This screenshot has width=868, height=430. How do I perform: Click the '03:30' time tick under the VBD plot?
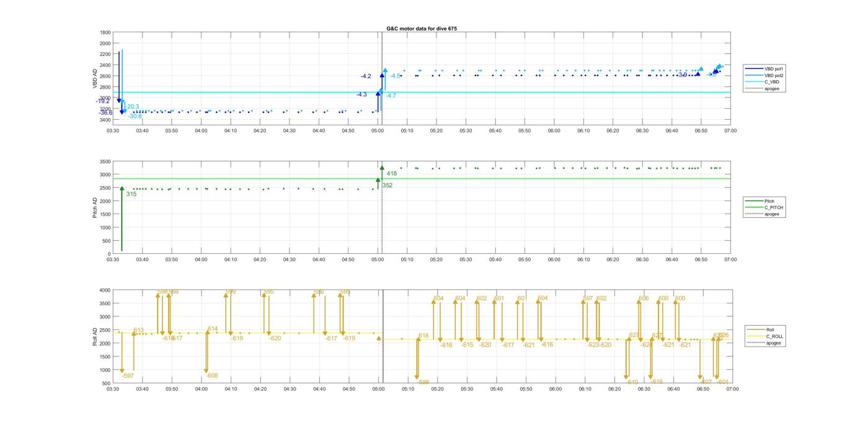click(x=113, y=130)
